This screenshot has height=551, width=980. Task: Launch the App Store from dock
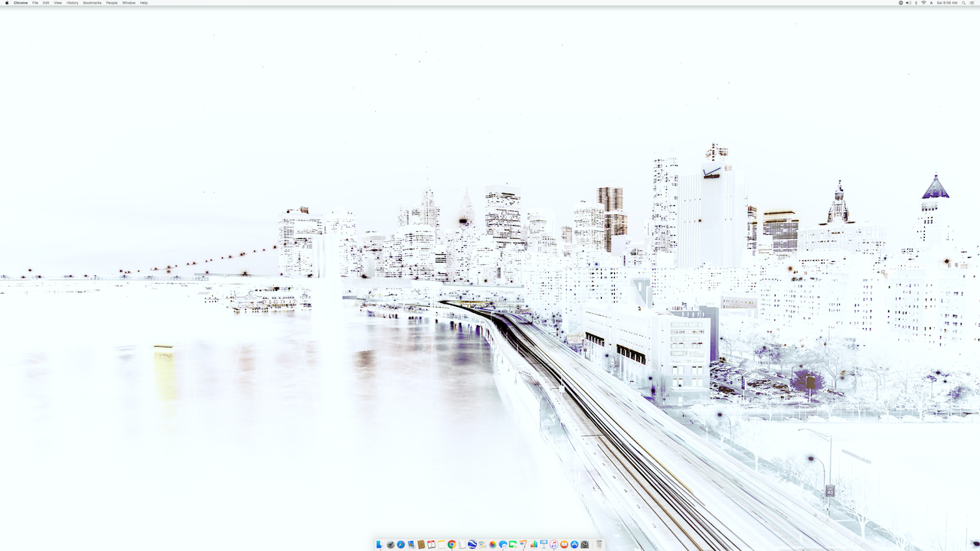574,544
